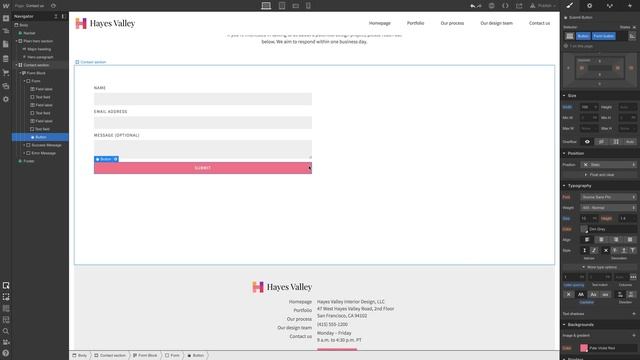The width and height of the screenshot is (640, 360).
Task: Switch to Style Manager tab
Action: 609,6
